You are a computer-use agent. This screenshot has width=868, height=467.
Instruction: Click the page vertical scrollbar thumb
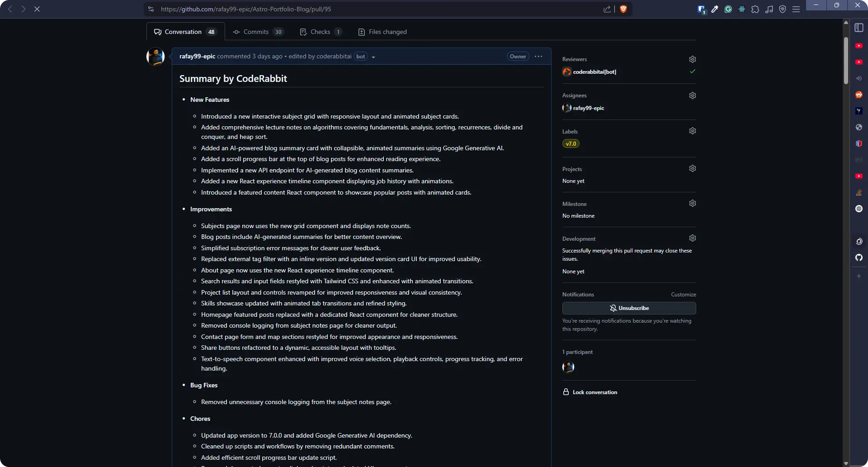[x=846, y=60]
